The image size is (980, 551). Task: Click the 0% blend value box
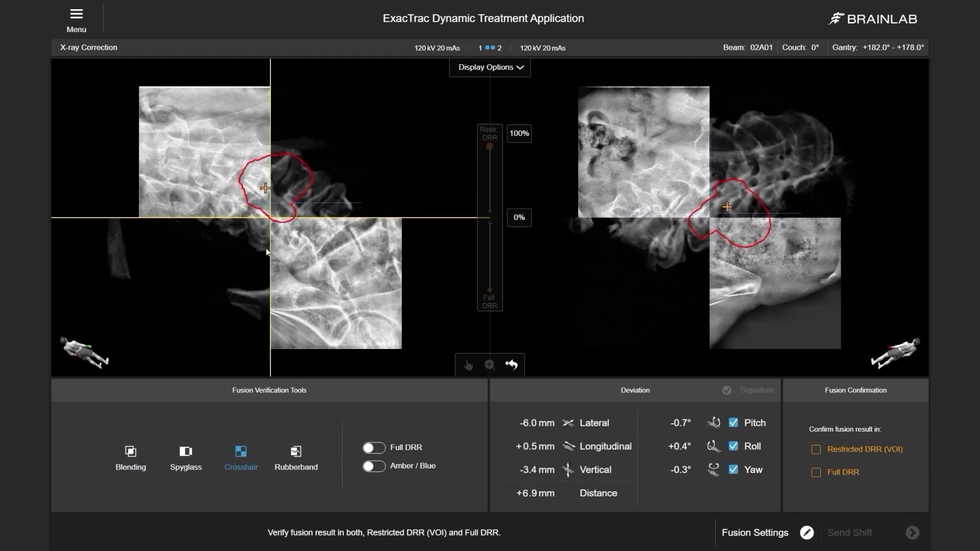tap(519, 218)
